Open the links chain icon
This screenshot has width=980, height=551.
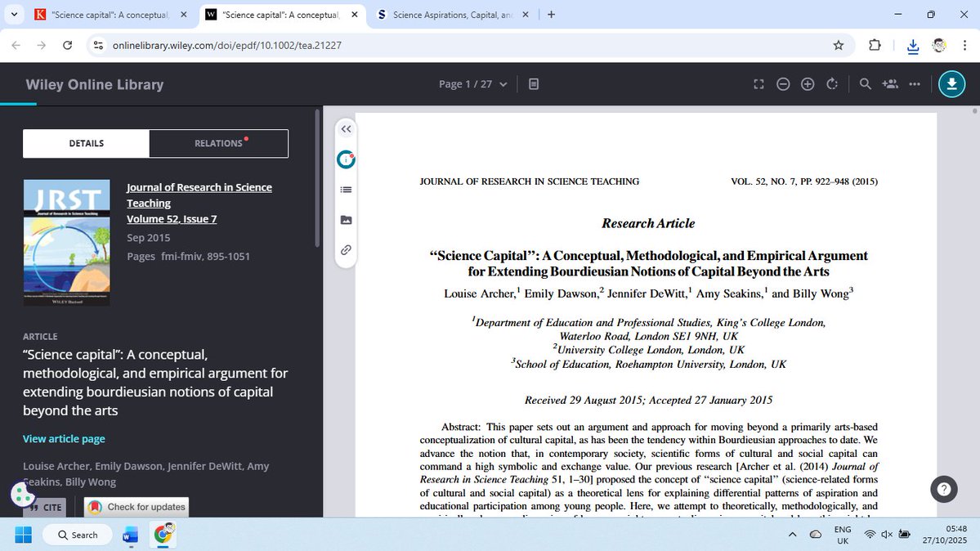pos(347,250)
